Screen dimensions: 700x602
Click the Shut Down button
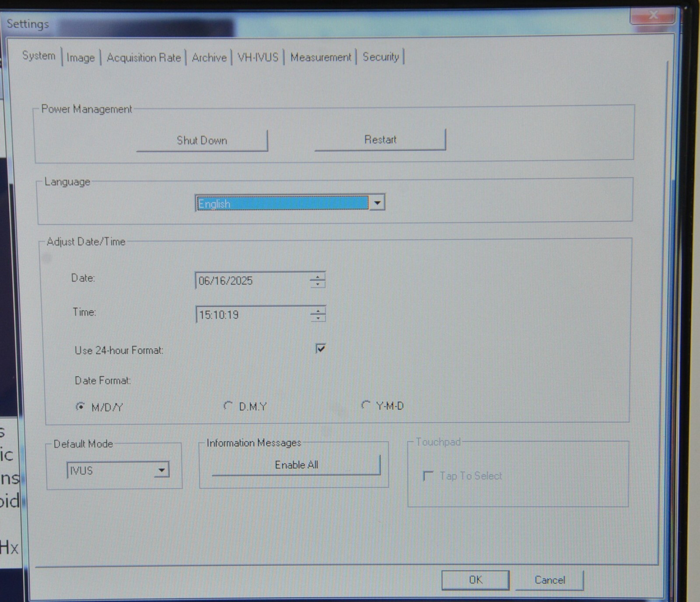[202, 140]
